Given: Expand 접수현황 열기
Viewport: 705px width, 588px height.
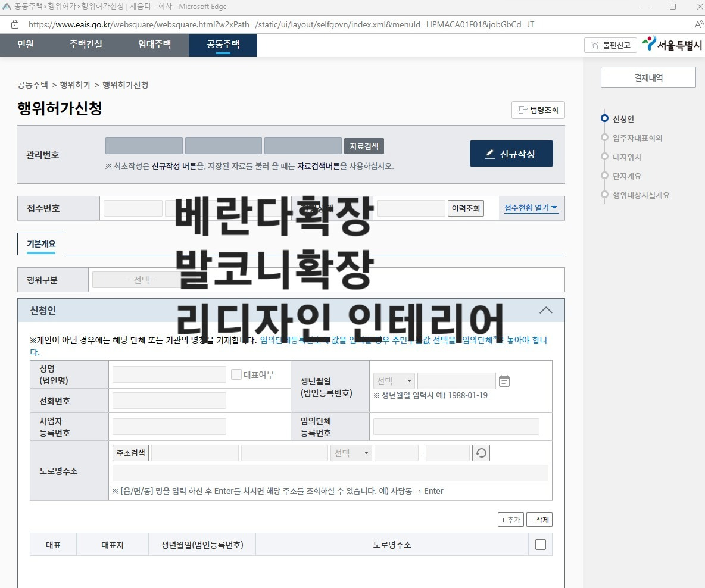Looking at the screenshot, I should [531, 208].
